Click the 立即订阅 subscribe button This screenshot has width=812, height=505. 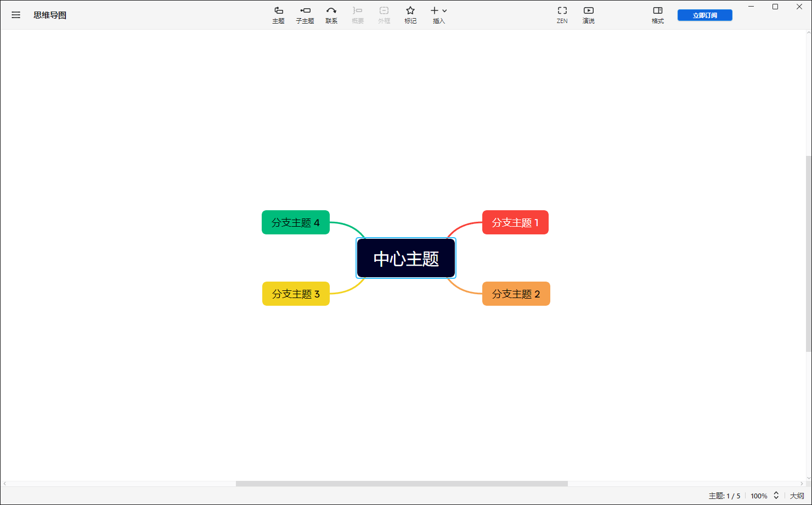[704, 15]
